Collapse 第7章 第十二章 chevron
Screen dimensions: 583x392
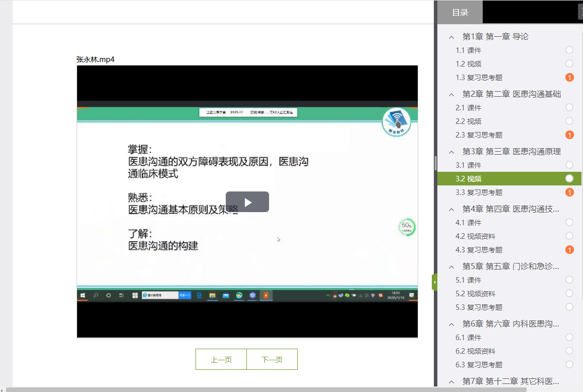(x=451, y=381)
